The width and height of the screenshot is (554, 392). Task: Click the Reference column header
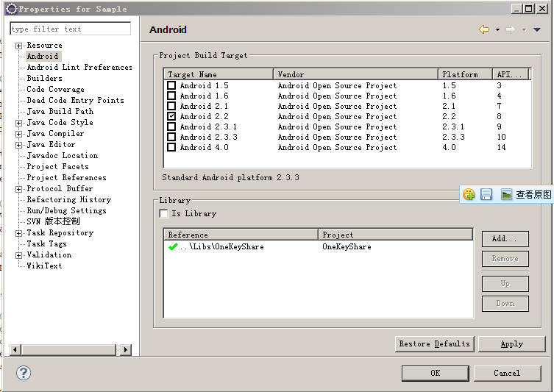click(x=241, y=235)
